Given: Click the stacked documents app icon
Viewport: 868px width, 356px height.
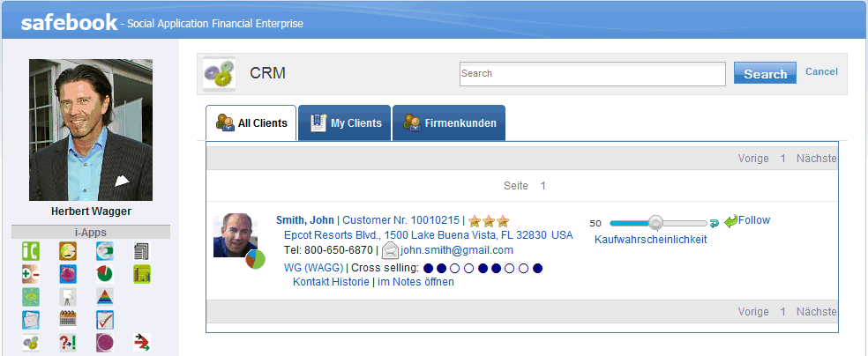Looking at the screenshot, I should click(142, 251).
